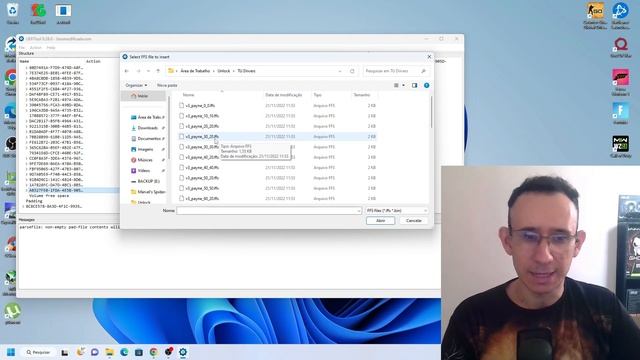
Task: Open File menu in UEFITool window
Action: (x=22, y=48)
